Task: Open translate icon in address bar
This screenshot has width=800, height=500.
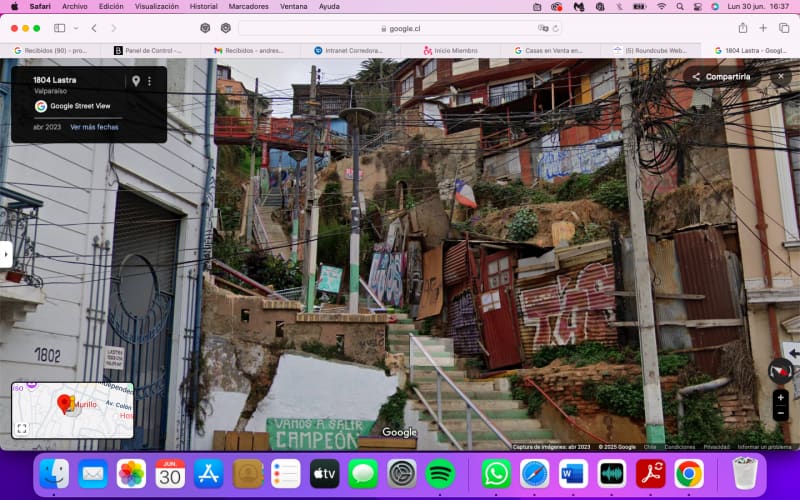Action: click(x=543, y=29)
